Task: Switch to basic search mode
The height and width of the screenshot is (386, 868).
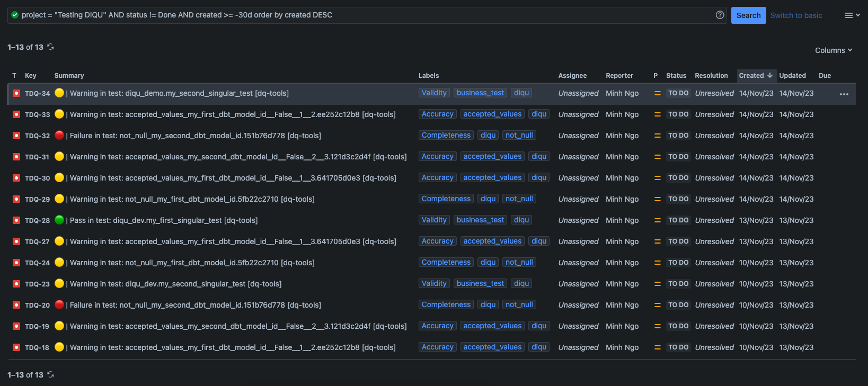Action: (796, 15)
